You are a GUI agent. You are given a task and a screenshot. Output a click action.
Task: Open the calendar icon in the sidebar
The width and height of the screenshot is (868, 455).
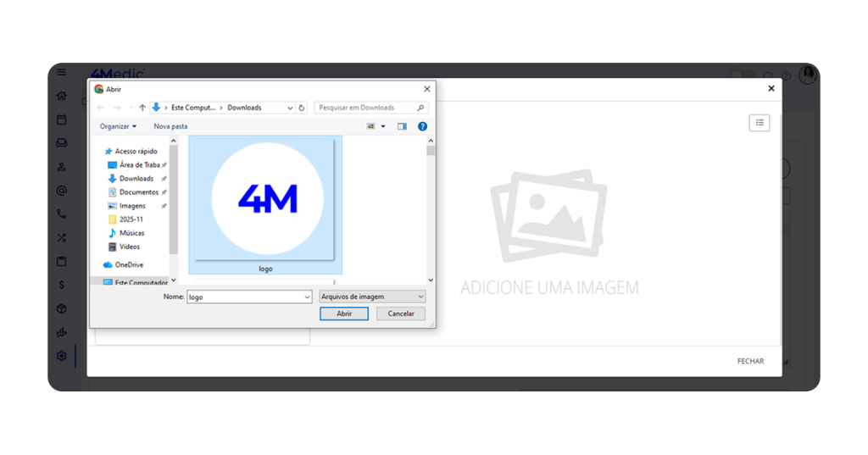[61, 119]
